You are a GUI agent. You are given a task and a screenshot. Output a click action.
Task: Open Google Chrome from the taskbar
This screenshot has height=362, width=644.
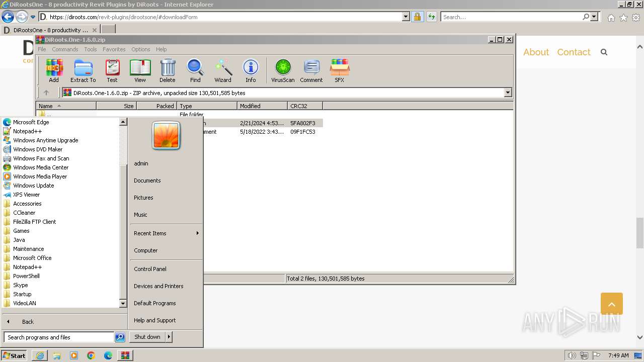pyautogui.click(x=91, y=355)
